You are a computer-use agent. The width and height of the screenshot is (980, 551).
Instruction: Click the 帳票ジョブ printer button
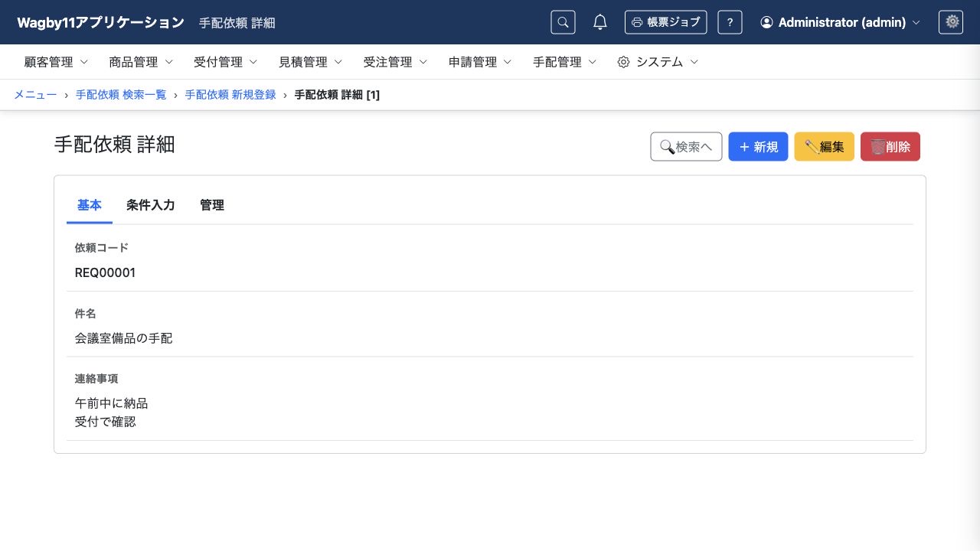click(665, 22)
